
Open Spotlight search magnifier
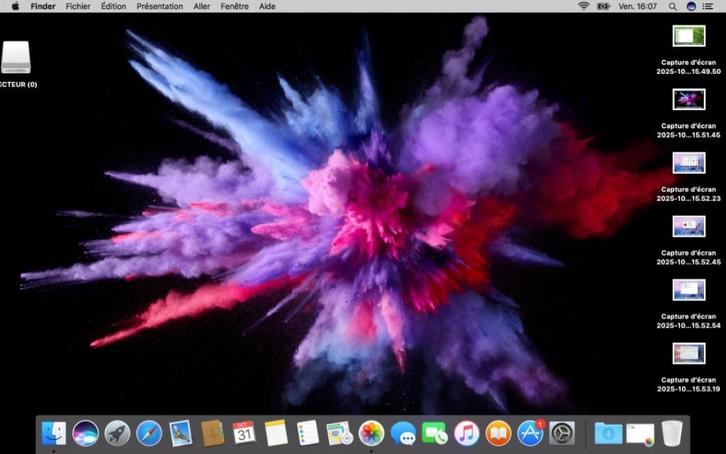tap(673, 6)
